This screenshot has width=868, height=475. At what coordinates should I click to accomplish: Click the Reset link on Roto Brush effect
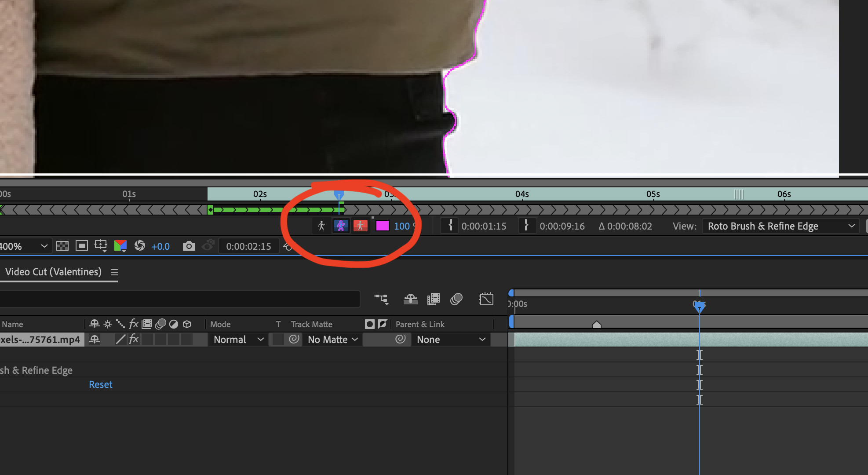pyautogui.click(x=100, y=384)
